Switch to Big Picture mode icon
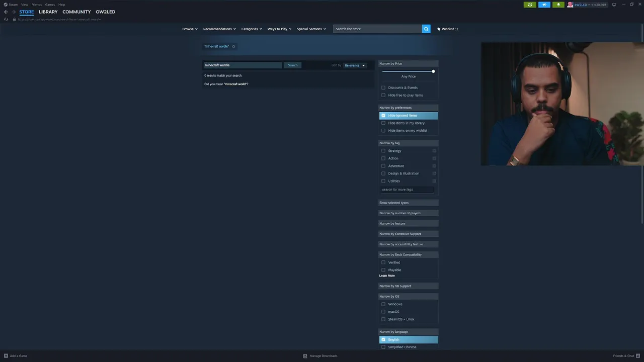 (x=614, y=5)
